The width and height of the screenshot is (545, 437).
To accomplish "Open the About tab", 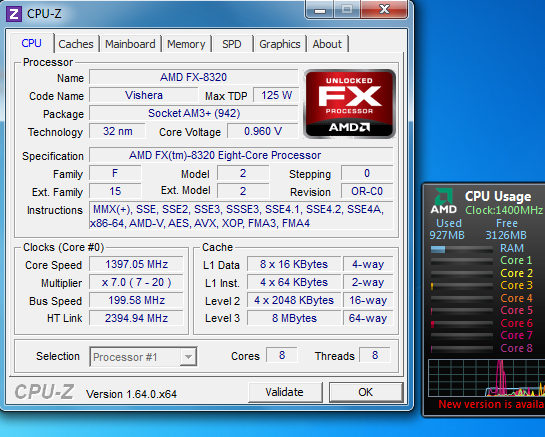I will [327, 44].
